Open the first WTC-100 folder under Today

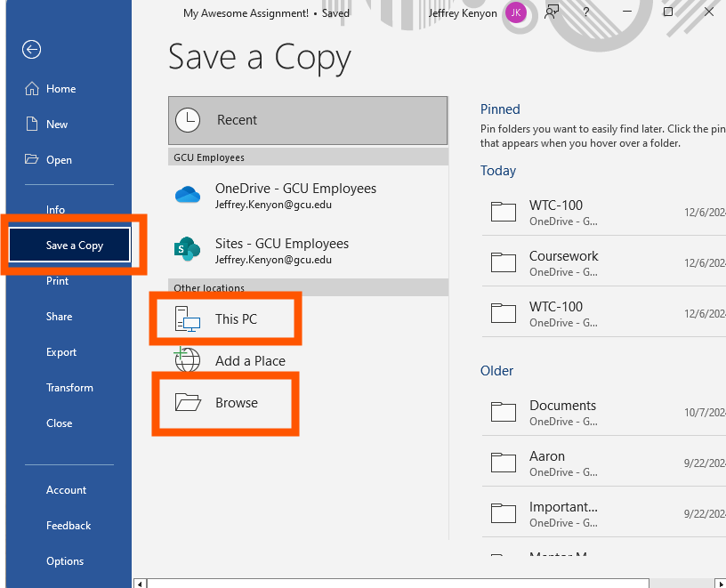tap(604, 213)
